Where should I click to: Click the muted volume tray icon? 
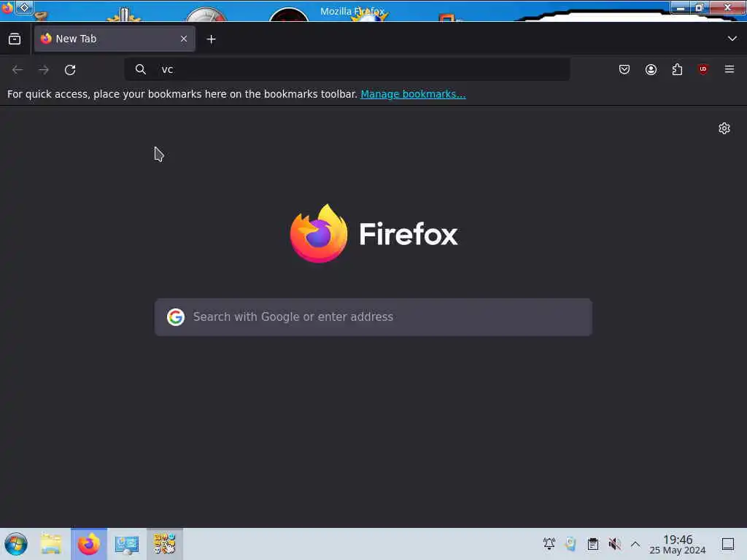[x=614, y=544]
